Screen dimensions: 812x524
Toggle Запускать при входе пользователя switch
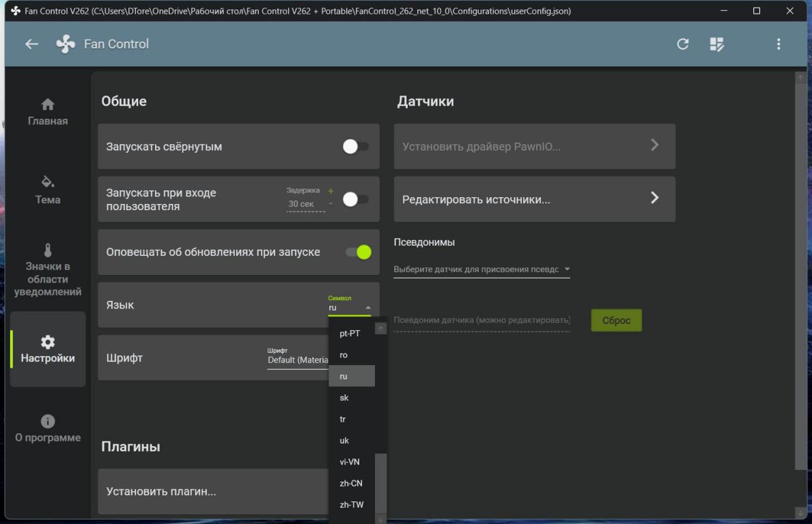[x=356, y=199]
